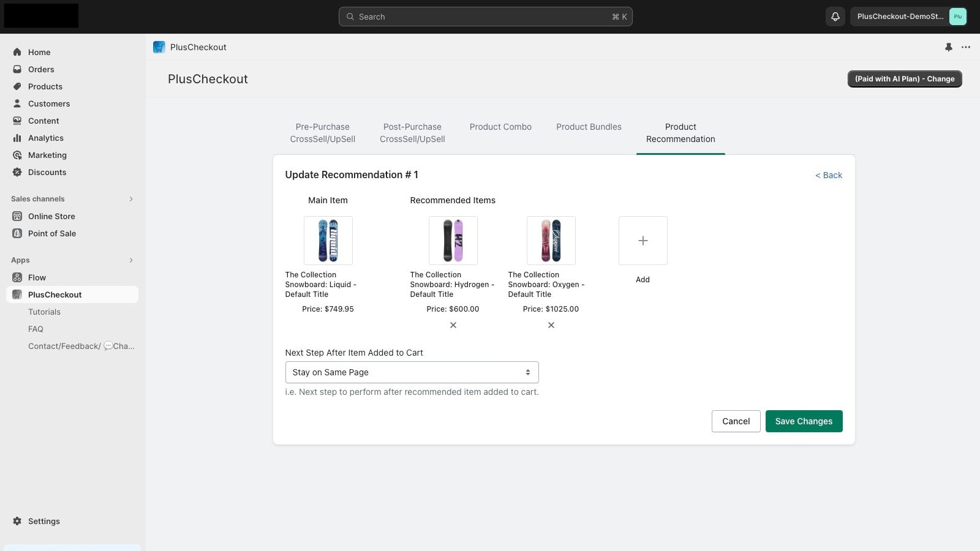Open the Orders section
Screen dimensions: 980x551
(x=41, y=69)
